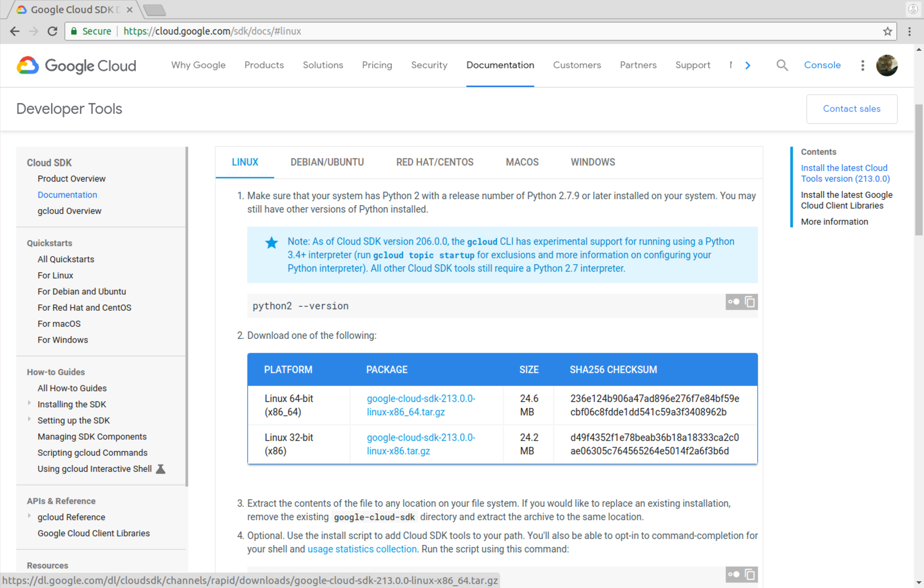Switch to the MACOS tab

coord(522,162)
